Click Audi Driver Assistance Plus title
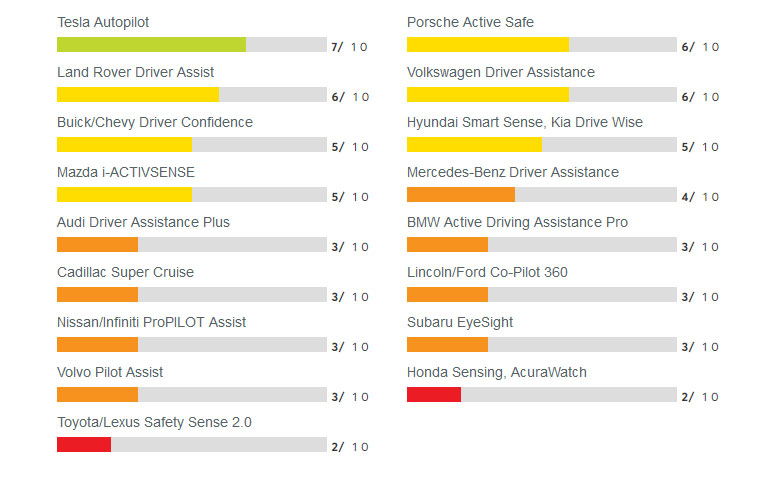 click(143, 222)
